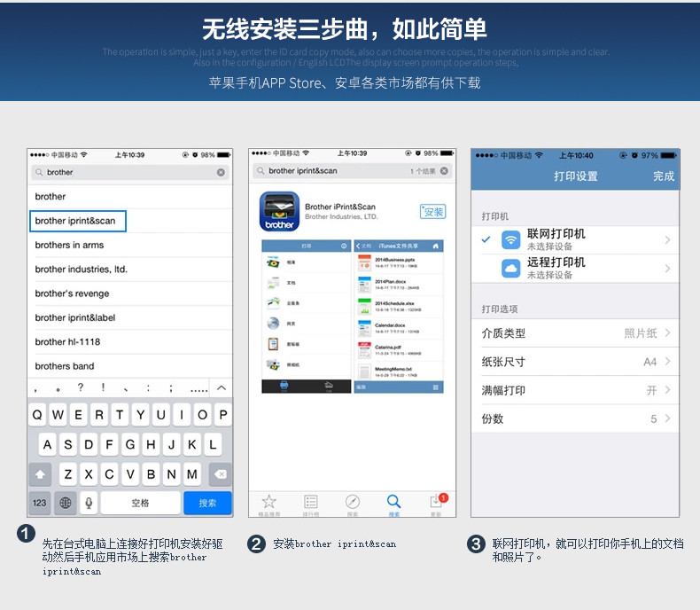
Task: Select the 联网打印机 network printer option
Action: [575, 240]
